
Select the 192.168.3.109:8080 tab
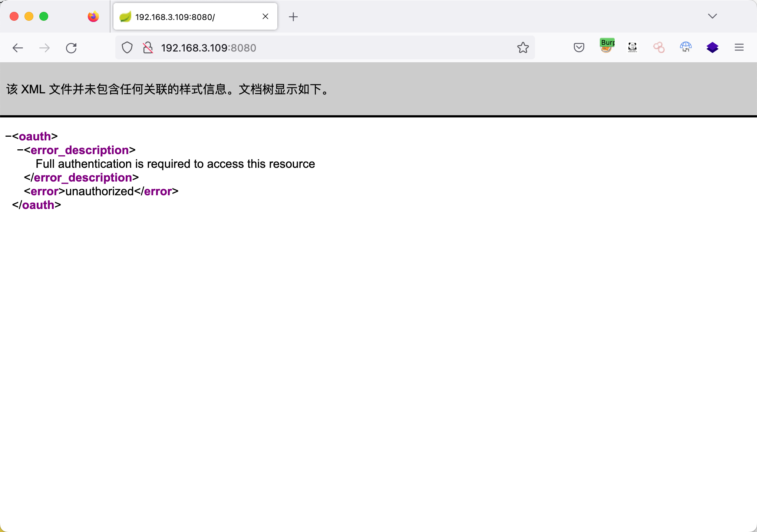(185, 17)
